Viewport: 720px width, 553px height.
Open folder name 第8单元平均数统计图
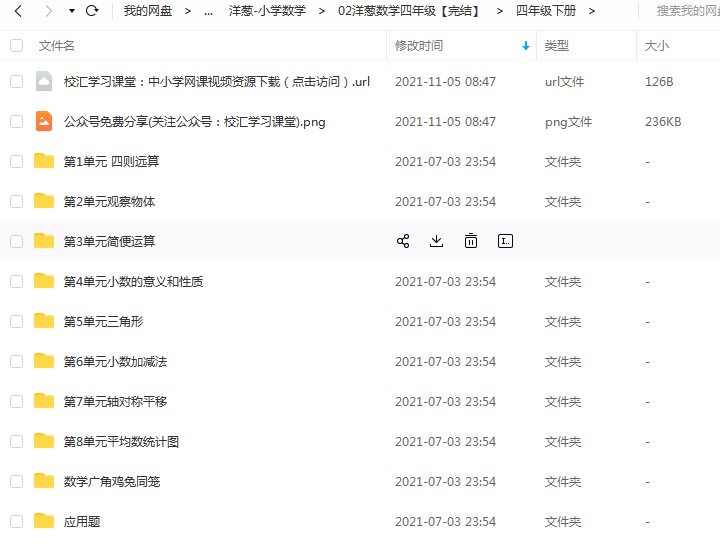[x=121, y=441]
